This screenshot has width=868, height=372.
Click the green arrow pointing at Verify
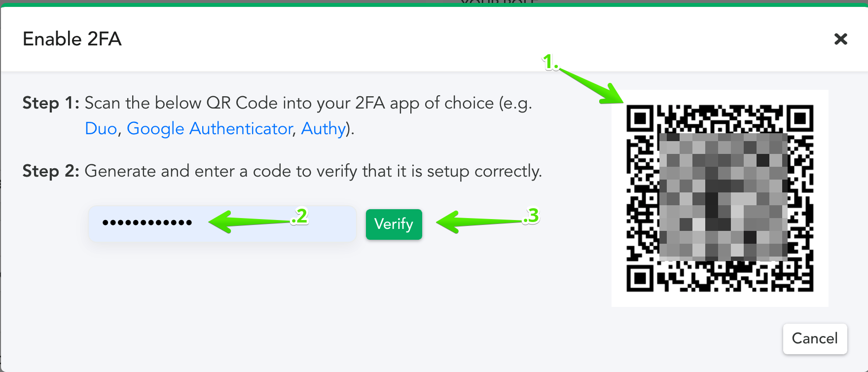(x=481, y=222)
